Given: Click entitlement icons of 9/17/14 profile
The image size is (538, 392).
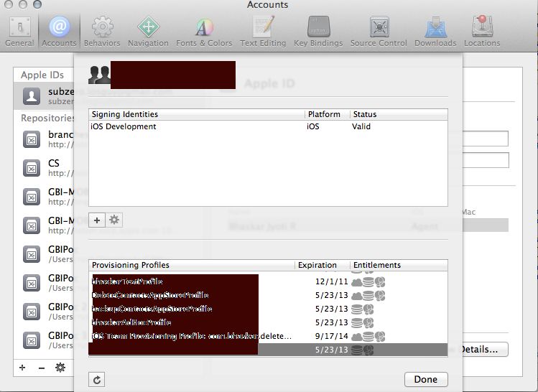Looking at the screenshot, I should click(x=368, y=337).
